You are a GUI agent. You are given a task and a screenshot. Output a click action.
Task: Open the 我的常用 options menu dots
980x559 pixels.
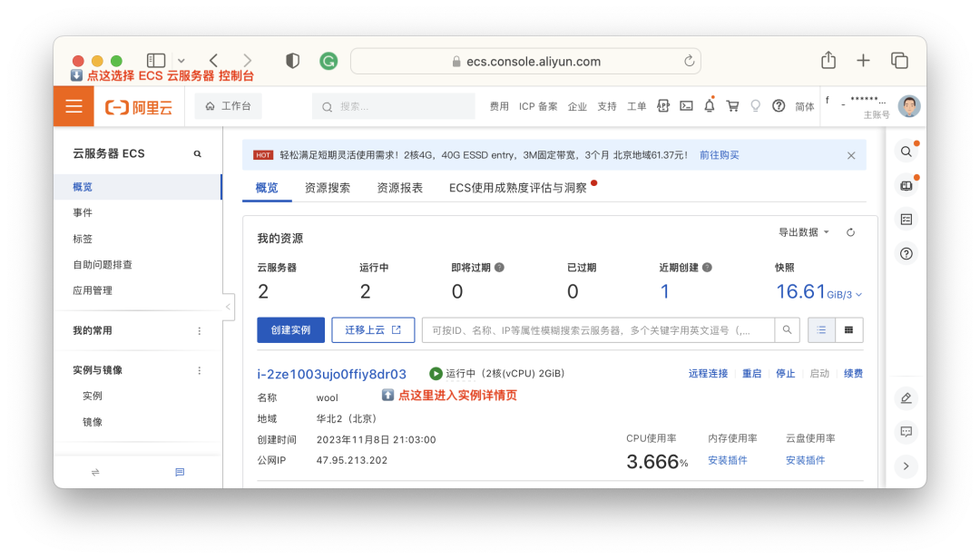point(200,331)
